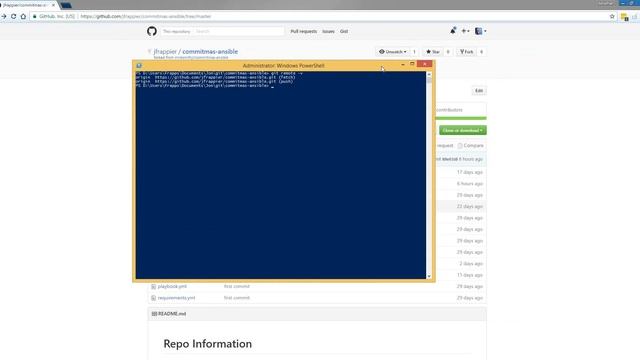Click the playbook.yml file icon
The width and height of the screenshot is (640, 360).
tap(153, 287)
